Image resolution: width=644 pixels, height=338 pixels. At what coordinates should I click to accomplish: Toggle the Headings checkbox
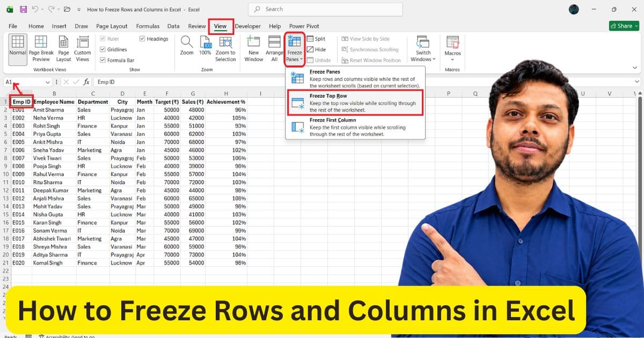pyautogui.click(x=142, y=39)
